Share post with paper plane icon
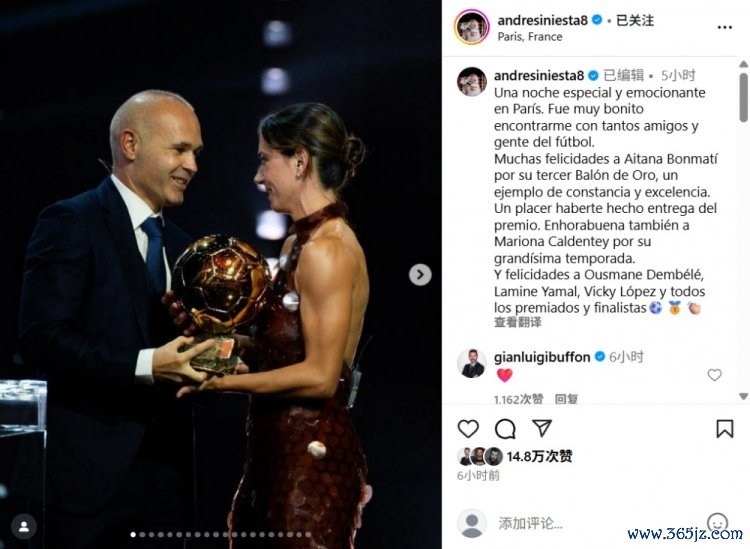 pos(542,428)
